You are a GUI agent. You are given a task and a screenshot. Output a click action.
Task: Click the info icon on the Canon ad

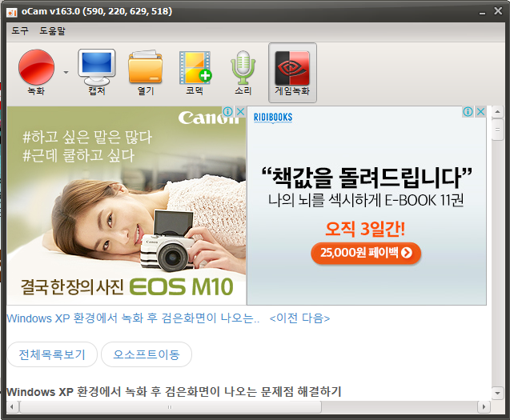[x=228, y=112]
